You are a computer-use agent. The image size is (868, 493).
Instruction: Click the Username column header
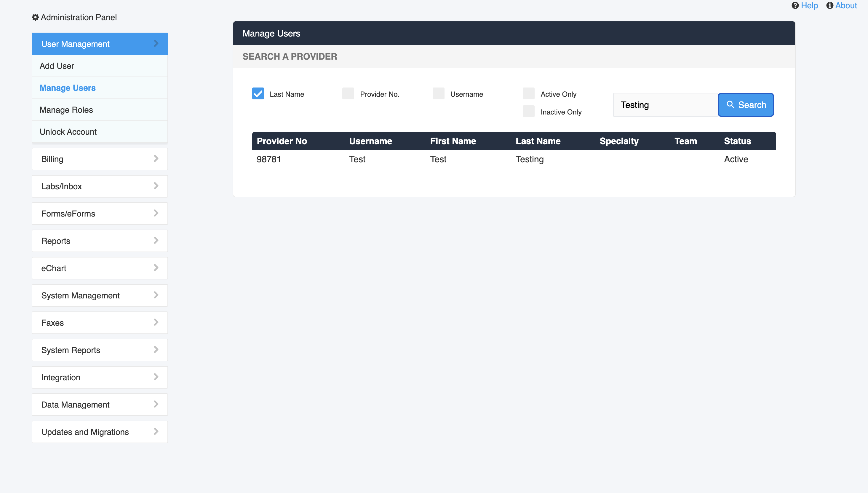pos(370,141)
